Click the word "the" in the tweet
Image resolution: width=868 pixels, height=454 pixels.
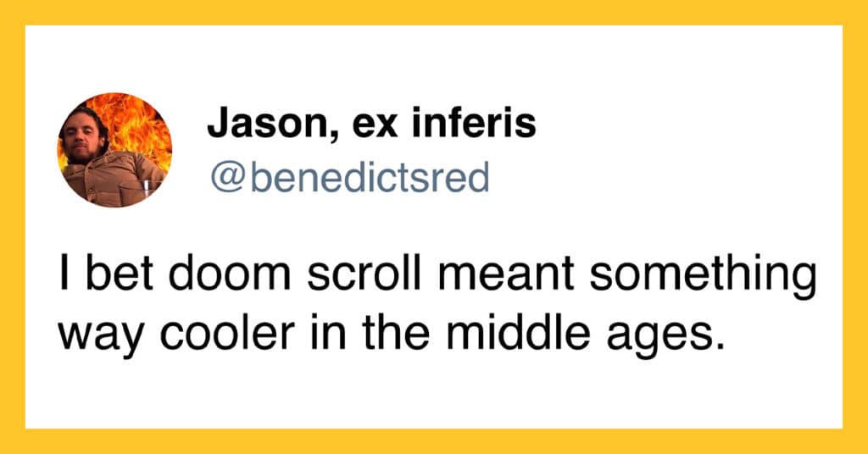[x=395, y=335]
